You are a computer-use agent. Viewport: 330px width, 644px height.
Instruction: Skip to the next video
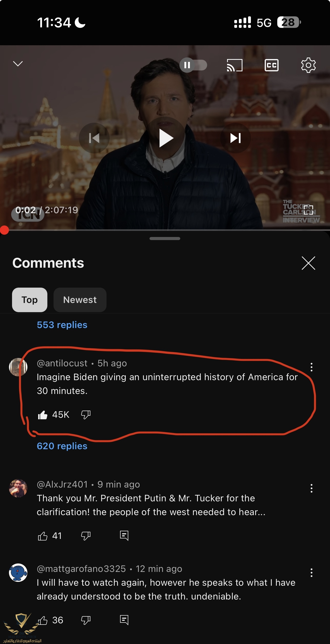click(236, 138)
